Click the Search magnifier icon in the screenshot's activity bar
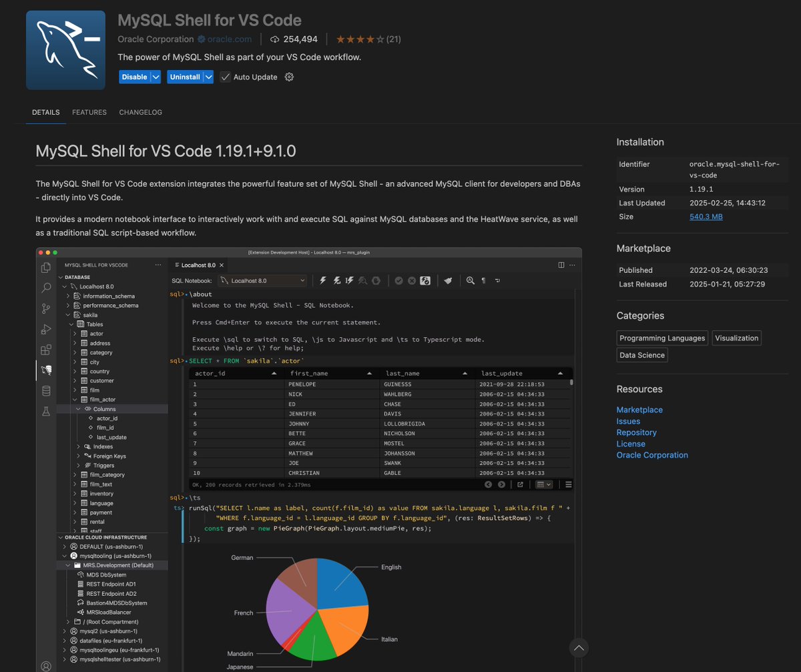The width and height of the screenshot is (801, 672). 46,288
